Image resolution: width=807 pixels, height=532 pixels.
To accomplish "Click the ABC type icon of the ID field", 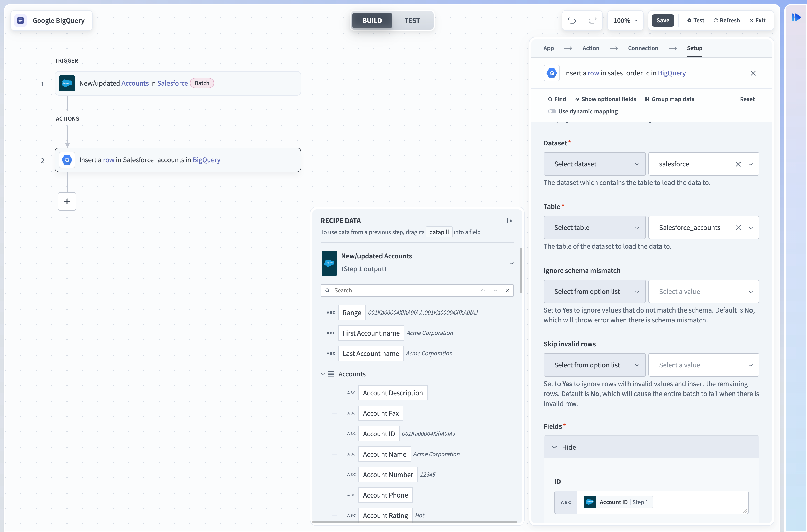I will pyautogui.click(x=566, y=502).
